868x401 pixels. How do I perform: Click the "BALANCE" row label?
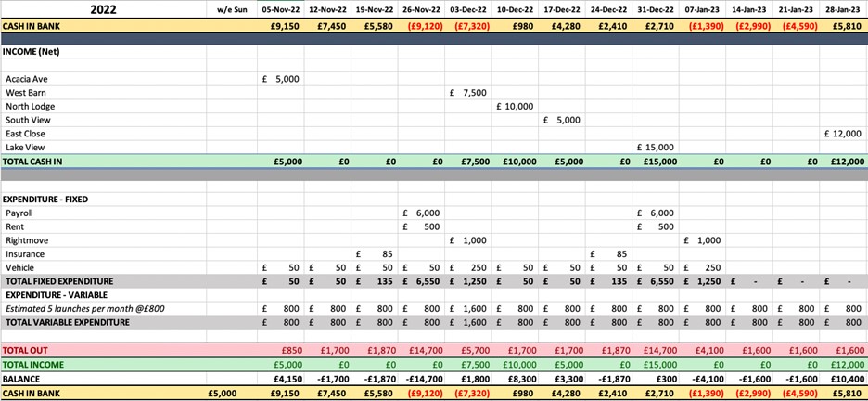coord(22,380)
